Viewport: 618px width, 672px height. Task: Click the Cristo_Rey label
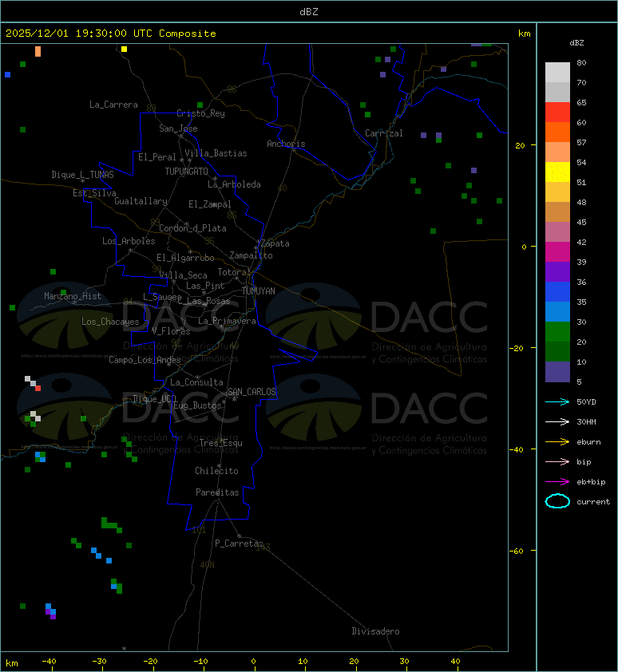(200, 113)
